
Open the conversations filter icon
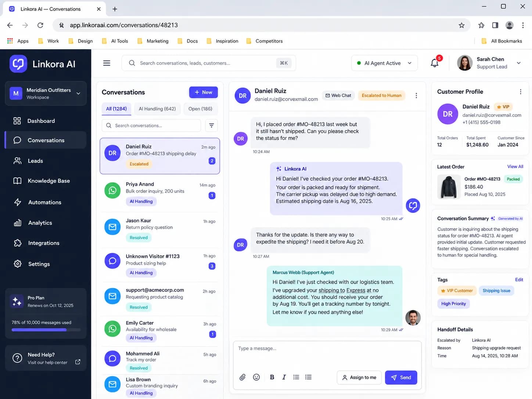(x=212, y=125)
